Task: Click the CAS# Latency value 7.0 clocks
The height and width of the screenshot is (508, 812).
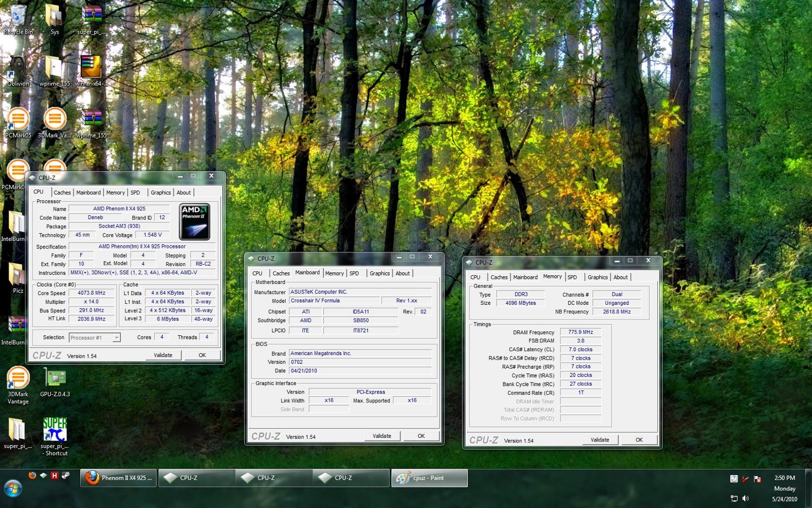Action: tap(581, 350)
